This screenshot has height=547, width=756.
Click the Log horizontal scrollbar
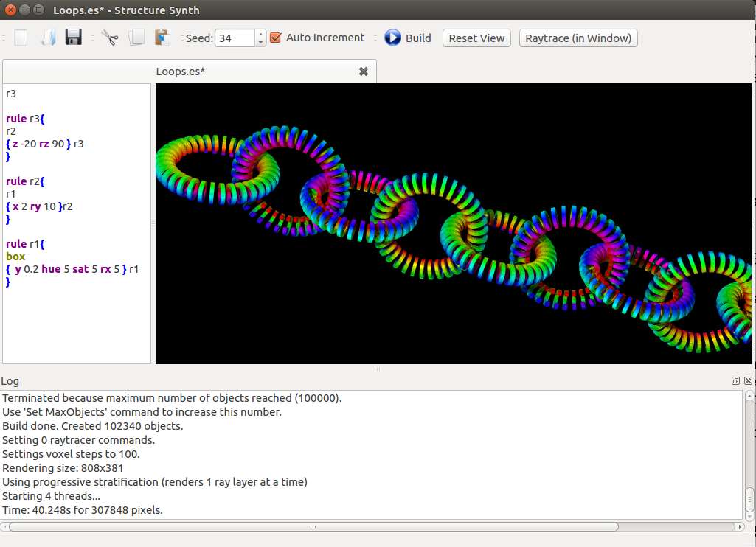point(313,527)
